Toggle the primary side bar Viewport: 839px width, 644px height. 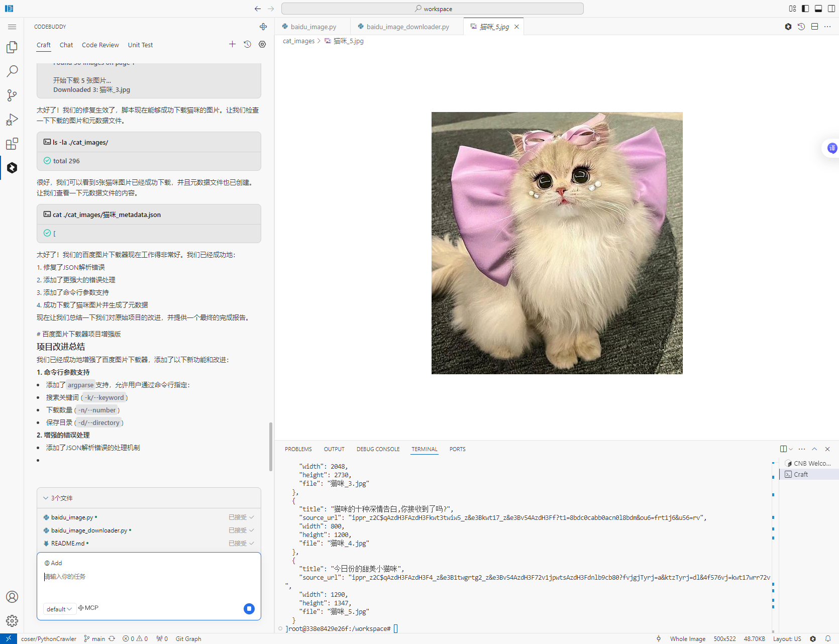point(805,9)
